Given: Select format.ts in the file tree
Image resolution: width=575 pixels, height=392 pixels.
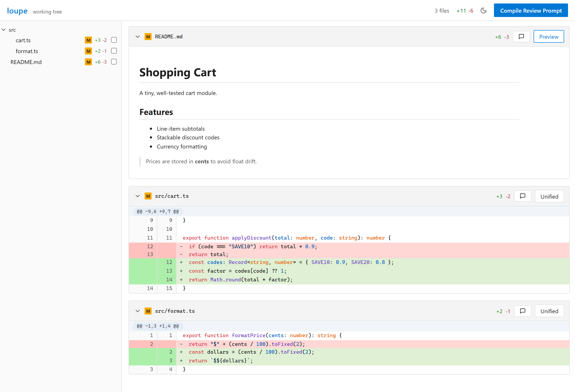Looking at the screenshot, I should (27, 51).
